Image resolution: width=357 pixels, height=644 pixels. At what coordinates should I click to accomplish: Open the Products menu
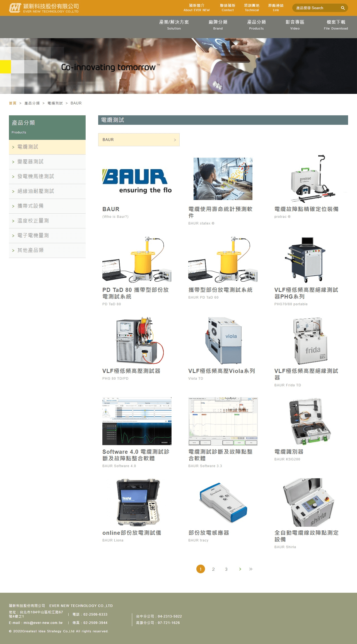point(256,25)
